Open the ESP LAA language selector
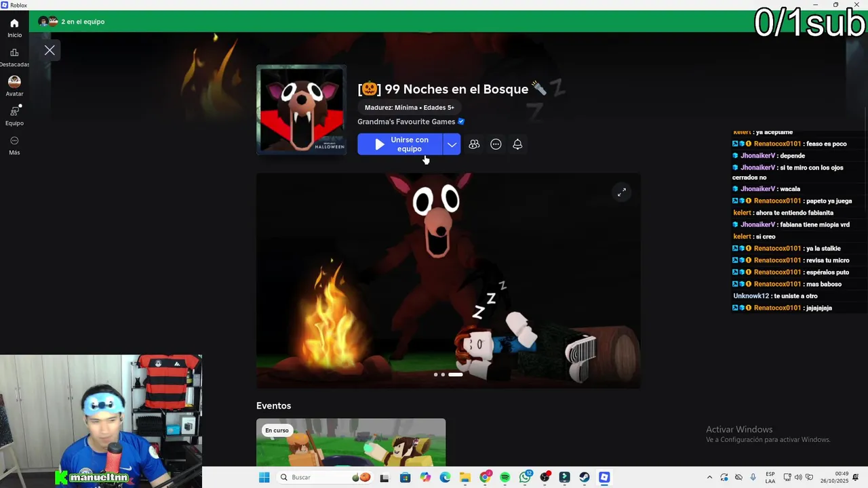Image resolution: width=868 pixels, height=488 pixels. (770, 477)
